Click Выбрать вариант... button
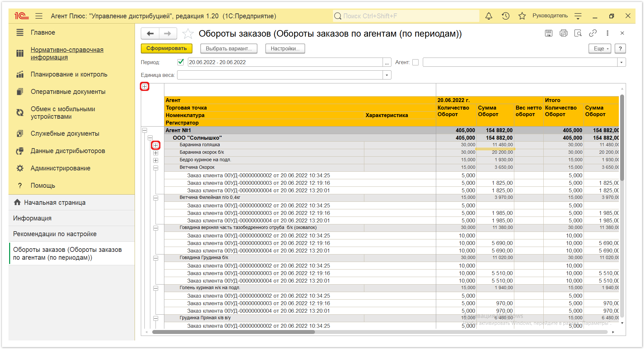This screenshot has width=644, height=349. tap(229, 48)
